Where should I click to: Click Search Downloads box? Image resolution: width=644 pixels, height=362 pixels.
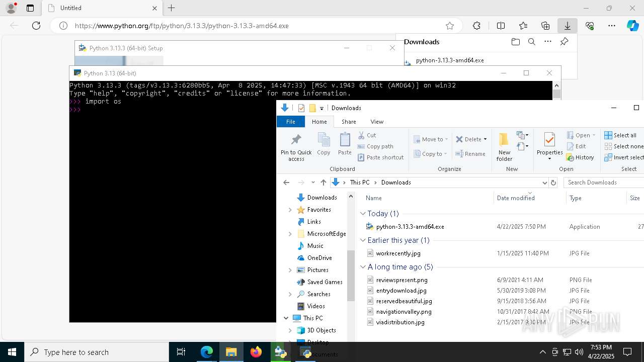pos(603,183)
